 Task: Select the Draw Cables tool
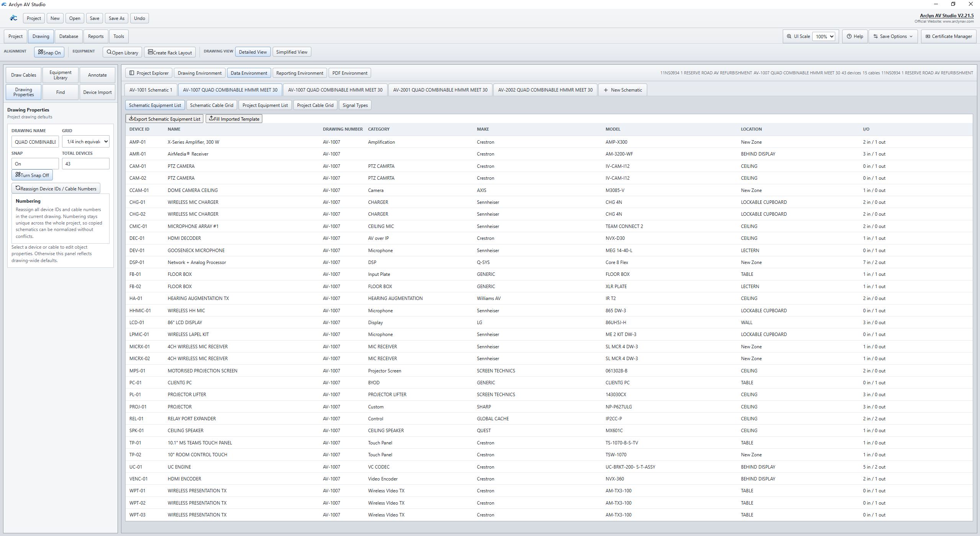point(24,75)
